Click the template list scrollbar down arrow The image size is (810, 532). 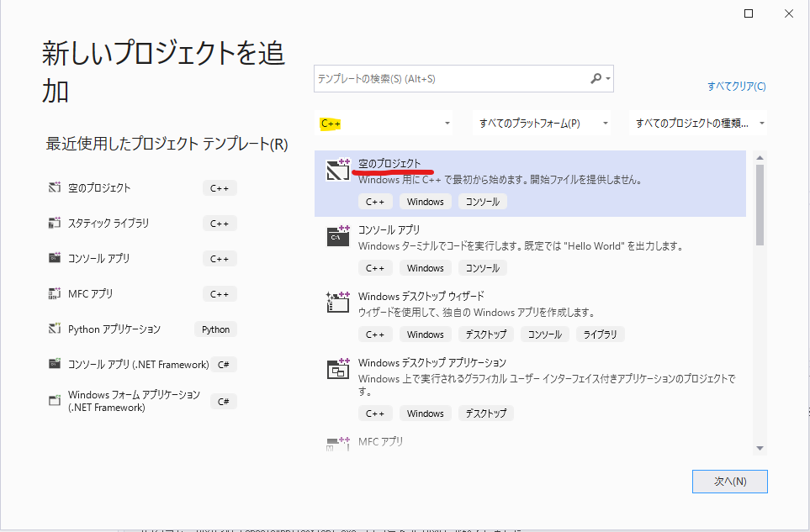click(760, 448)
